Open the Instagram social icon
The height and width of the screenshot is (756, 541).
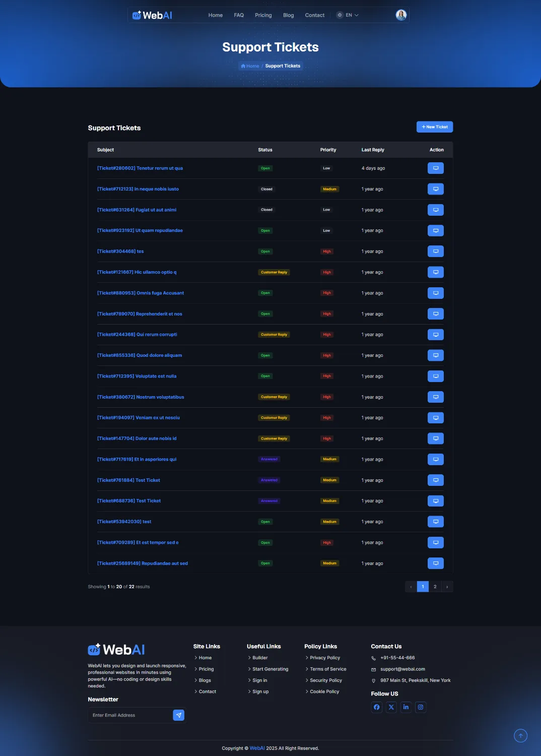[x=421, y=707]
